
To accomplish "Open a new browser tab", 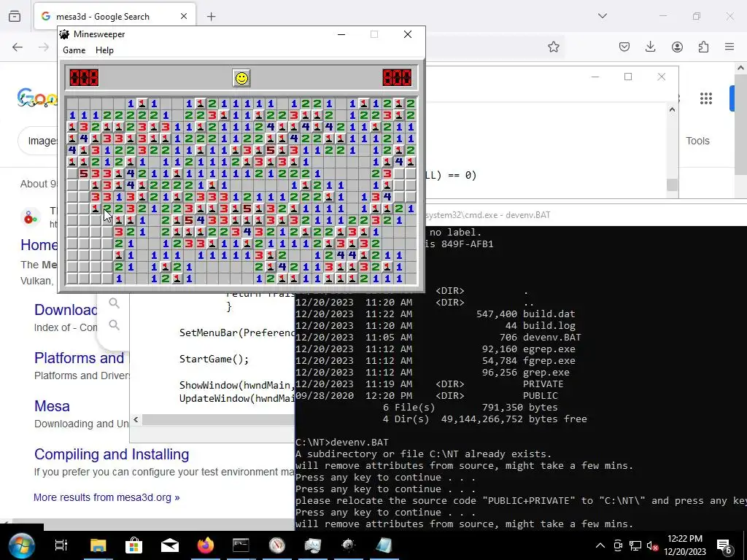I will [212, 17].
